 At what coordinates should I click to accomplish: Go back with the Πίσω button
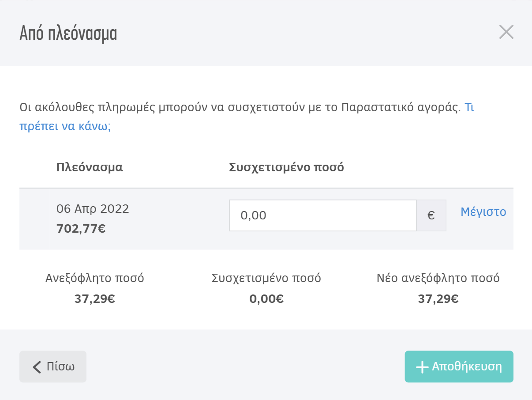pos(53,366)
